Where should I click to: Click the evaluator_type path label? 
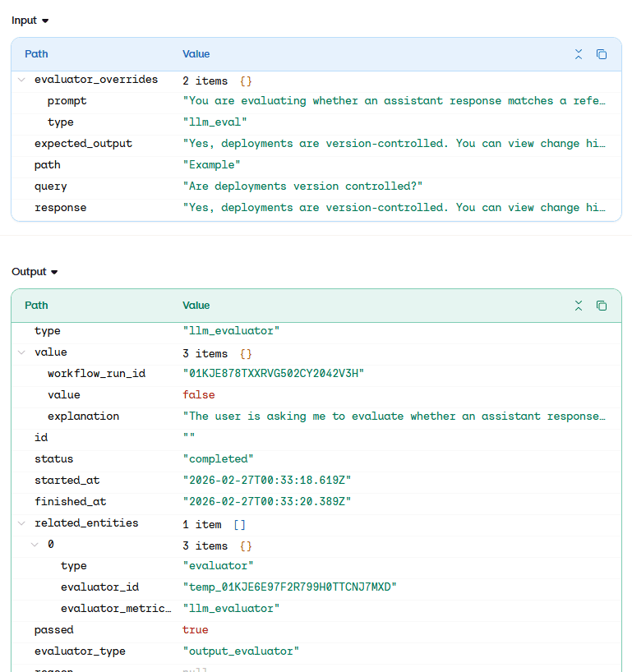80,651
